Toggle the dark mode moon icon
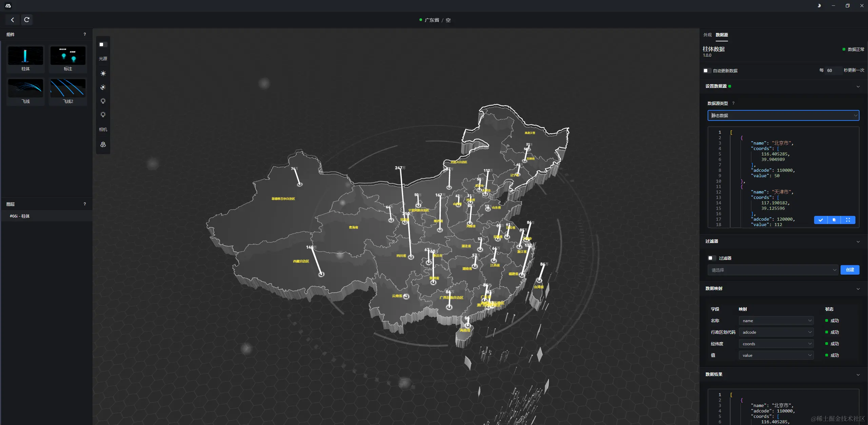868x425 pixels. (819, 6)
